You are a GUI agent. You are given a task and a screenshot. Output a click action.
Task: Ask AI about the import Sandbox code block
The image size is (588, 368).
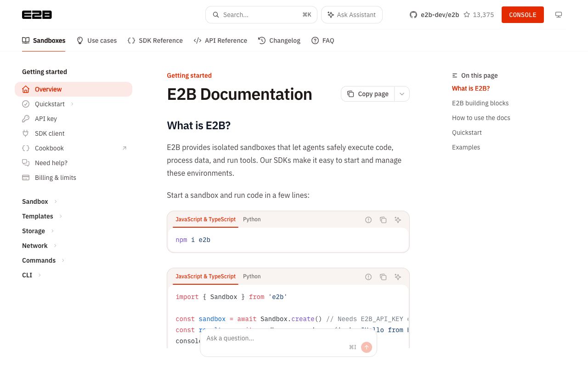click(398, 277)
